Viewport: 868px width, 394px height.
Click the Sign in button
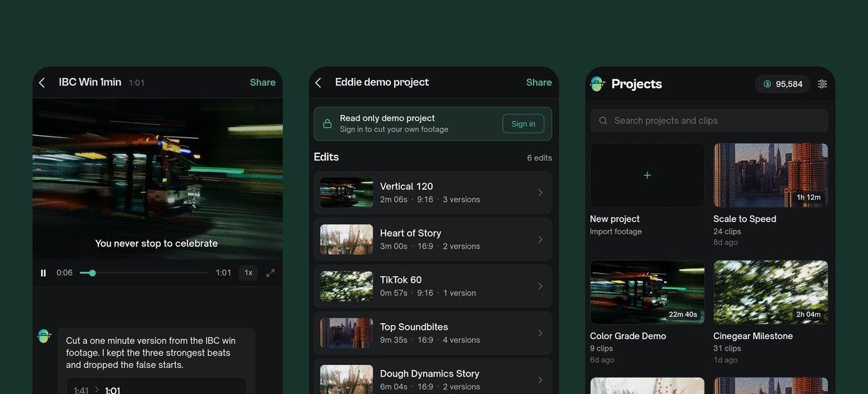[x=523, y=124]
